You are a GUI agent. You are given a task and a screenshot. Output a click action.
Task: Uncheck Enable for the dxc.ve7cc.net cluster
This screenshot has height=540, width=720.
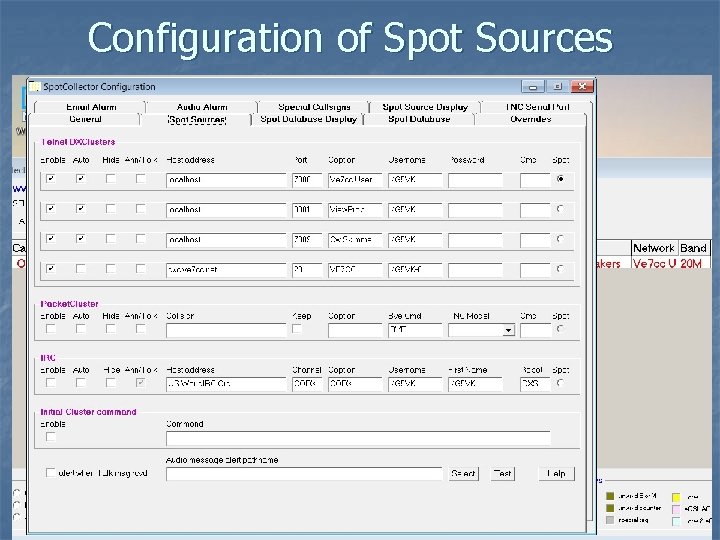point(51,269)
